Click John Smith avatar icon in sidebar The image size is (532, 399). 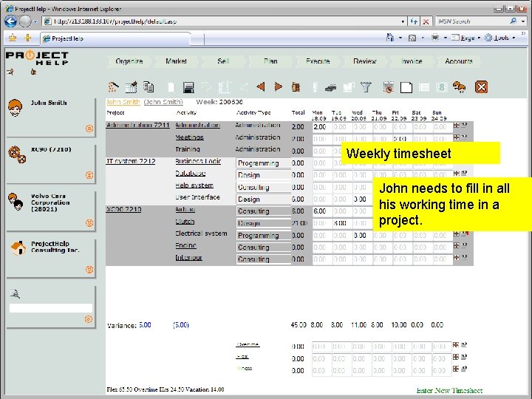16,108
